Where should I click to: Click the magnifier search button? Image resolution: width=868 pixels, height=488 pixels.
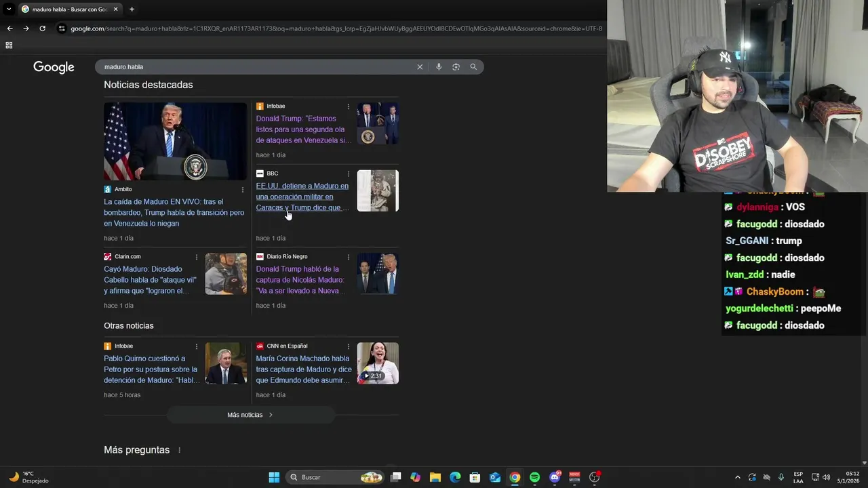pos(473,66)
